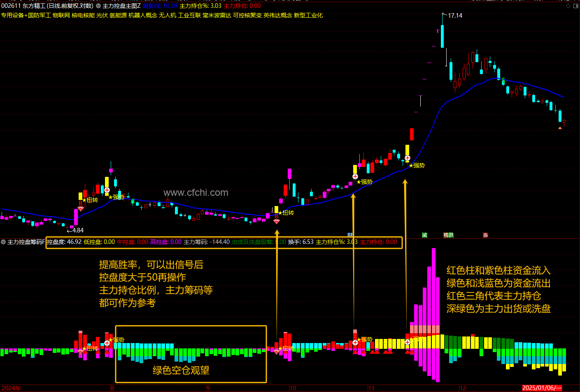Click the first red B buy signal icon

pyautogui.click(x=81, y=203)
